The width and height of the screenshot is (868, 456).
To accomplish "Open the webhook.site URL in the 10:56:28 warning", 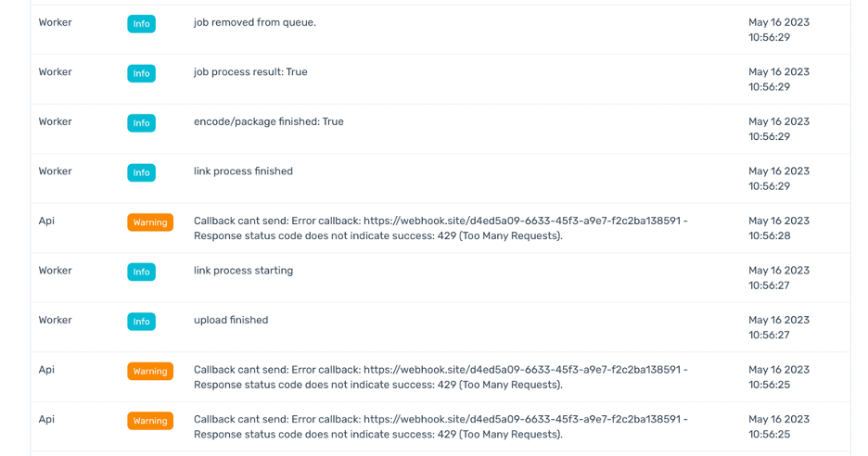I will pos(522,221).
